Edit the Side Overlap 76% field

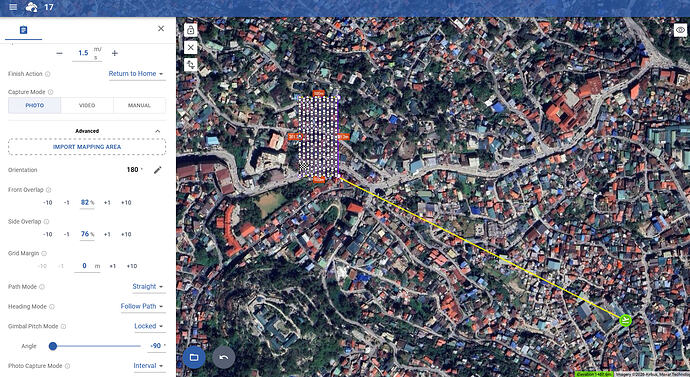pos(87,234)
